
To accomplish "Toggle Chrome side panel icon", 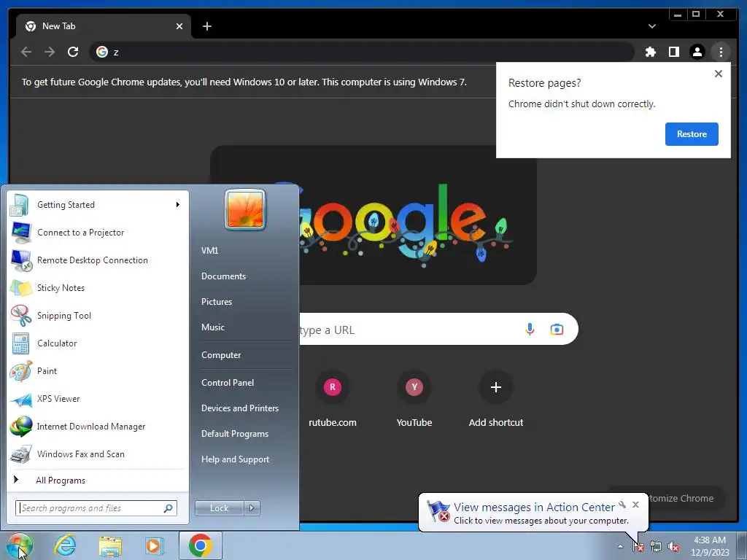I will tap(673, 52).
